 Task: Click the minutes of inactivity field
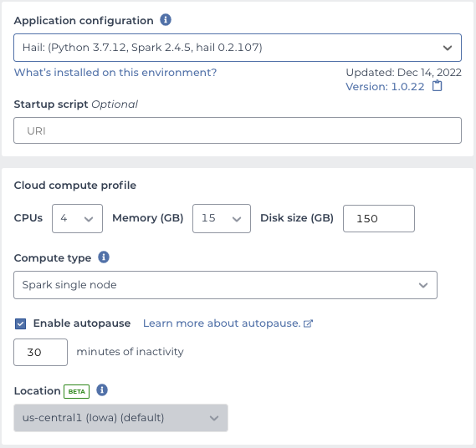tap(40, 352)
